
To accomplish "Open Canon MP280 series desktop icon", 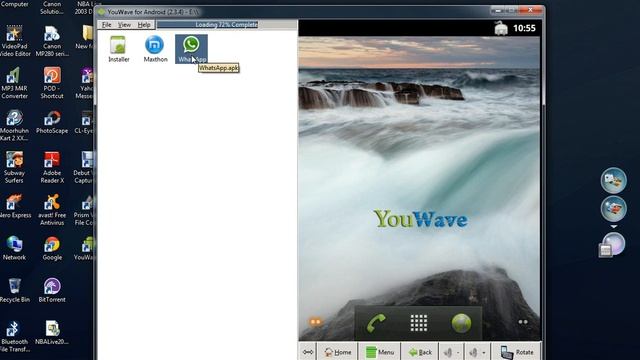I will (52, 41).
